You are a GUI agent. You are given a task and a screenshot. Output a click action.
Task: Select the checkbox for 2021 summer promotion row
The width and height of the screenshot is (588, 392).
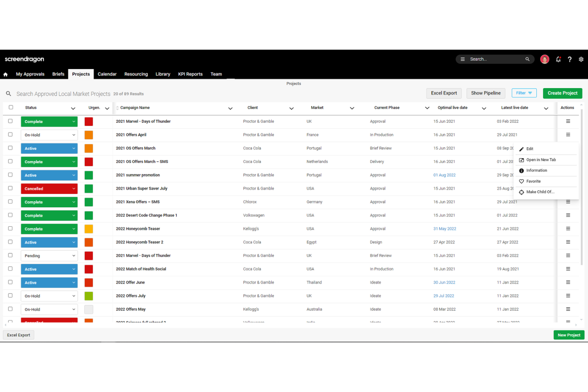[11, 175]
